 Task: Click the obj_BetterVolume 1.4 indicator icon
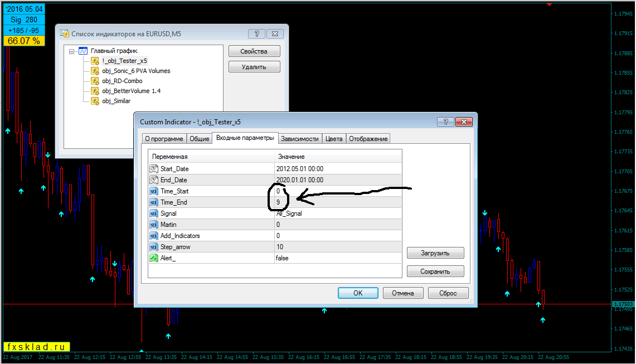(x=95, y=91)
